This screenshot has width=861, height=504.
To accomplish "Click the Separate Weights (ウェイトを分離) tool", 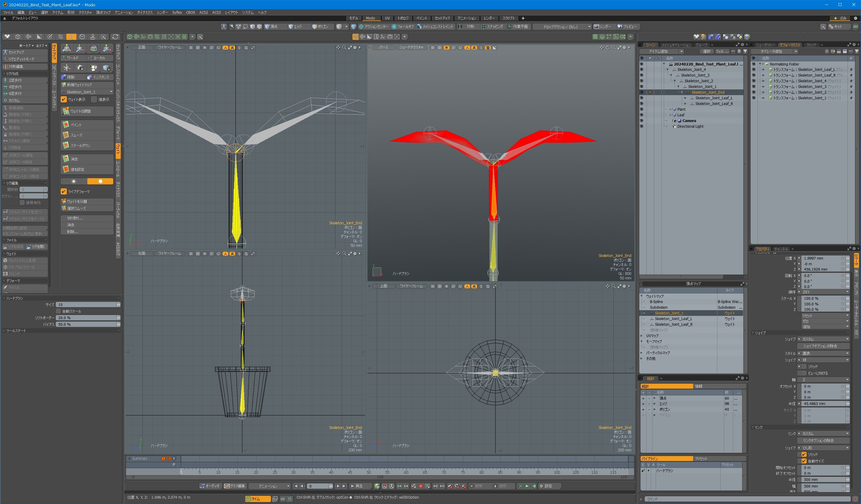I will (87, 202).
